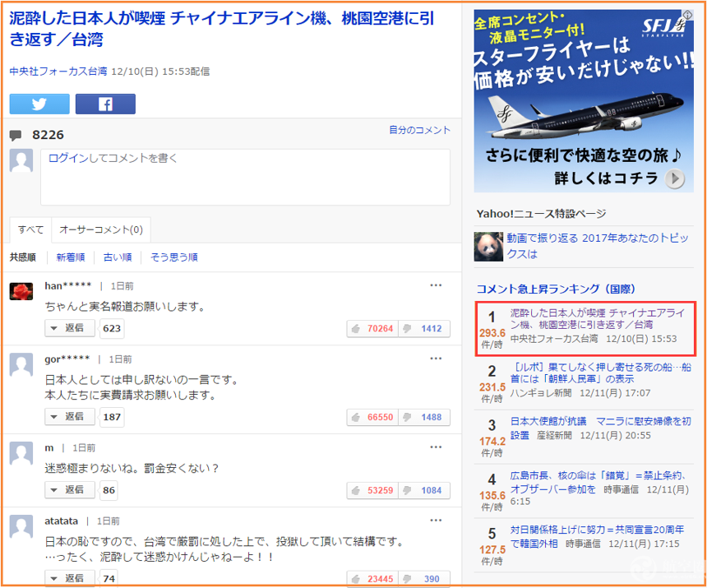Viewport: 707px width, 588px height.
Task: Thumbs up han***** comment with 70264
Action: (x=373, y=328)
